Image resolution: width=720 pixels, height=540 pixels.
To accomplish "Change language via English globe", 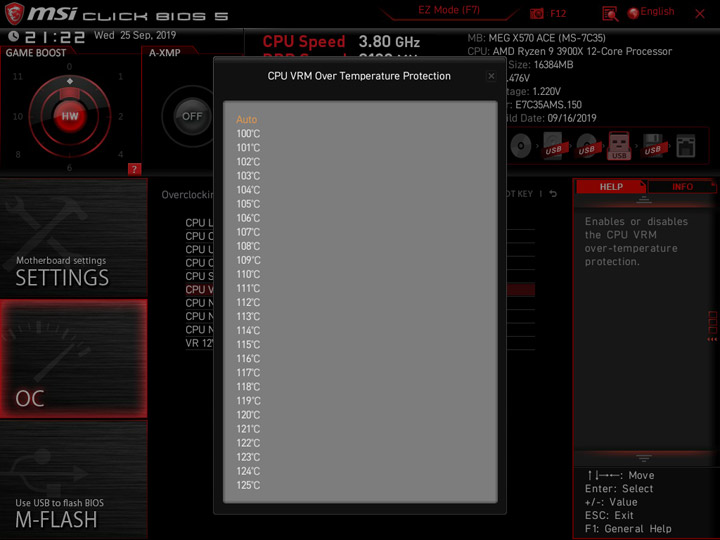I will 651,12.
